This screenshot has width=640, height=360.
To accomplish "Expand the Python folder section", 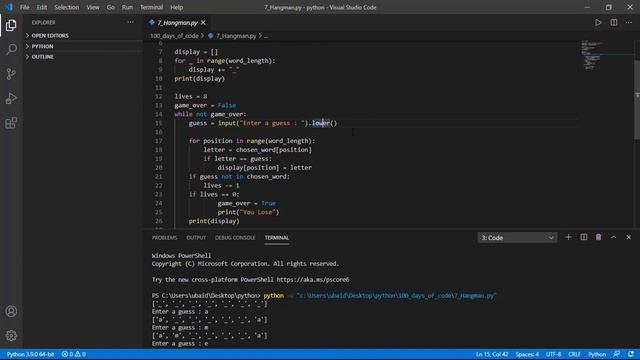I will pos(82,46).
